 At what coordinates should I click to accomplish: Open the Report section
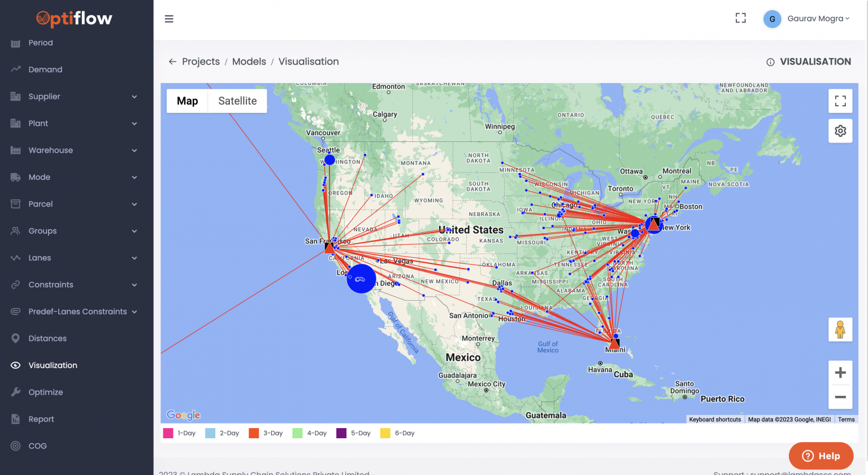click(42, 418)
